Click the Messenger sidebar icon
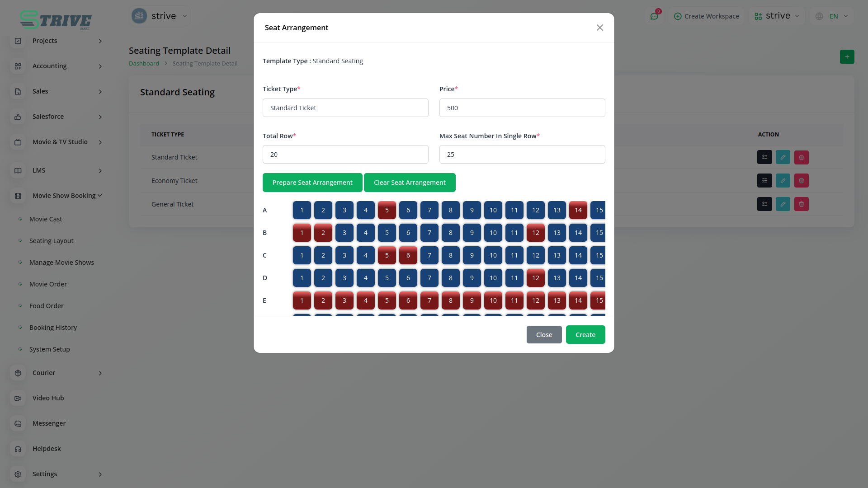The height and width of the screenshot is (488, 868). [x=18, y=423]
